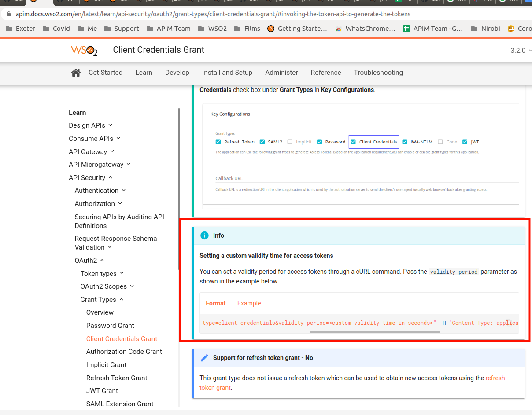The height and width of the screenshot is (415, 532).
Task: Expand the Token types section
Action: pos(102,273)
